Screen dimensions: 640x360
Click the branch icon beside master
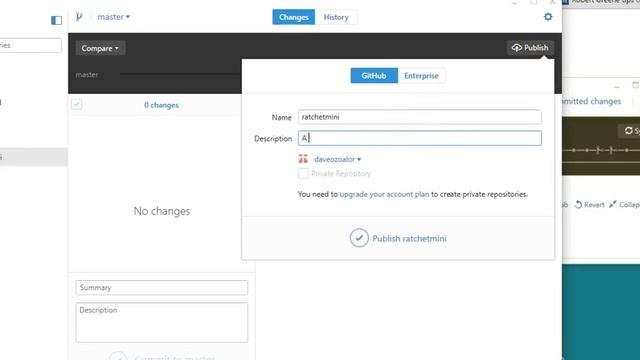[79, 17]
